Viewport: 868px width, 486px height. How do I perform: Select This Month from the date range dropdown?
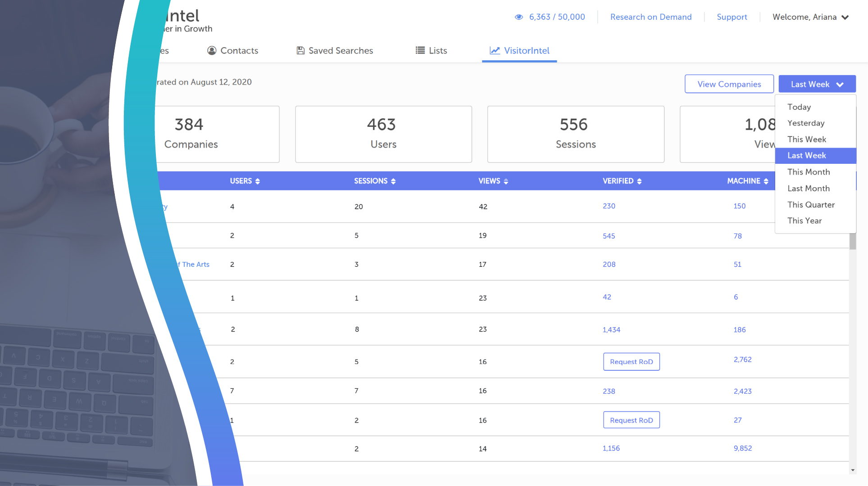(809, 172)
